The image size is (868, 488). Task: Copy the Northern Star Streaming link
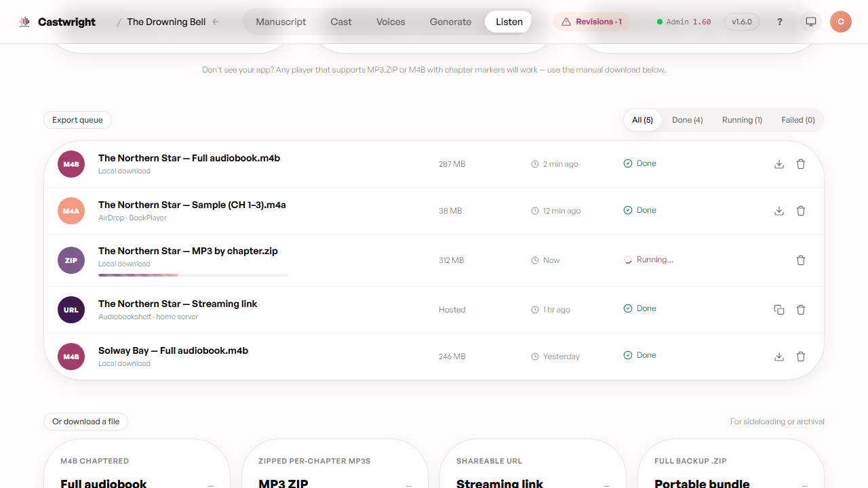779,310
